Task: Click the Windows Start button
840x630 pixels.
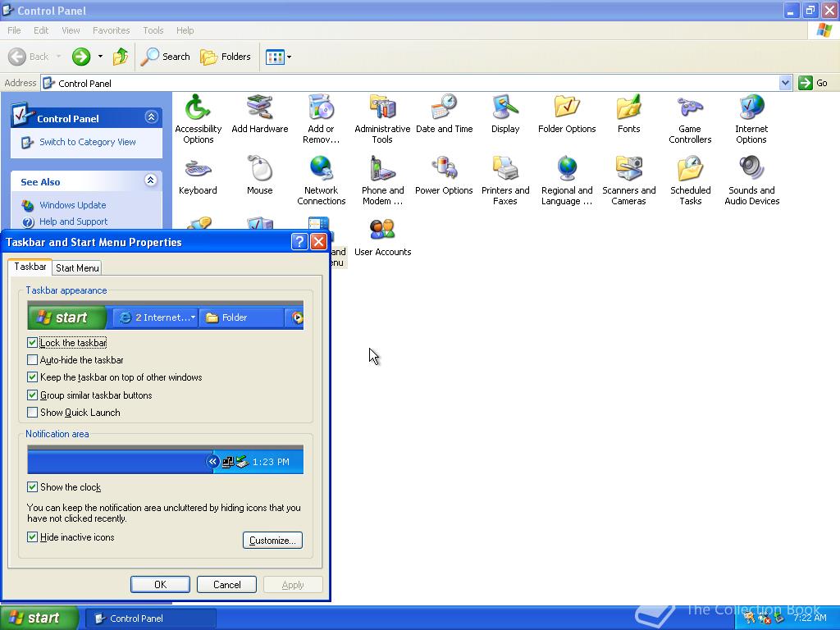Action: [39, 618]
